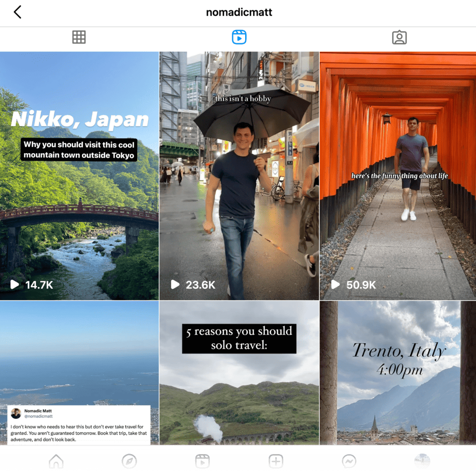Image resolution: width=476 pixels, height=476 pixels.
Task: Select the Reels tab icon
Action: (239, 37)
